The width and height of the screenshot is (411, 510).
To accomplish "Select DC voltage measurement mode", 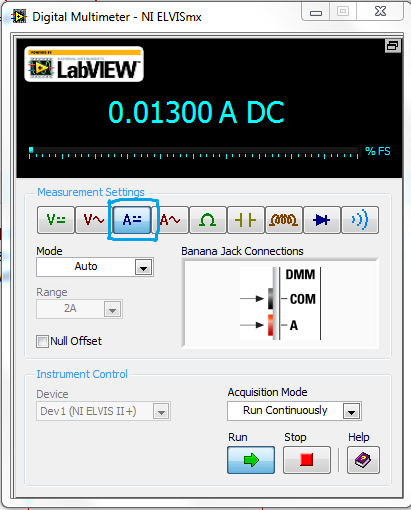I will [x=56, y=220].
